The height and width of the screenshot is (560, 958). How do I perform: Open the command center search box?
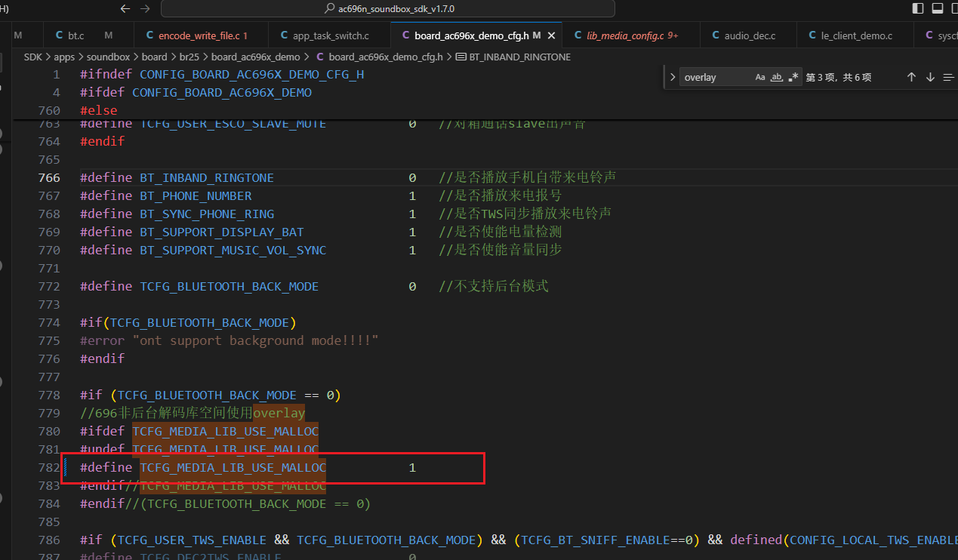click(388, 8)
